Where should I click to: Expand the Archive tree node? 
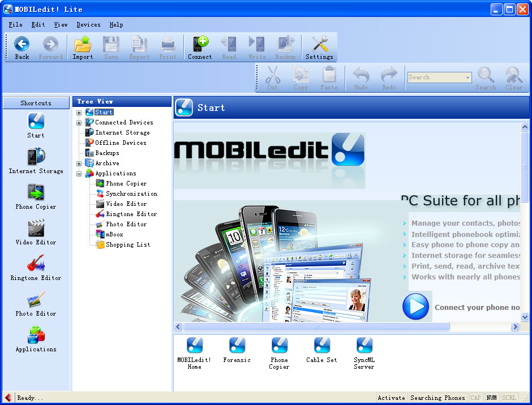[79, 163]
